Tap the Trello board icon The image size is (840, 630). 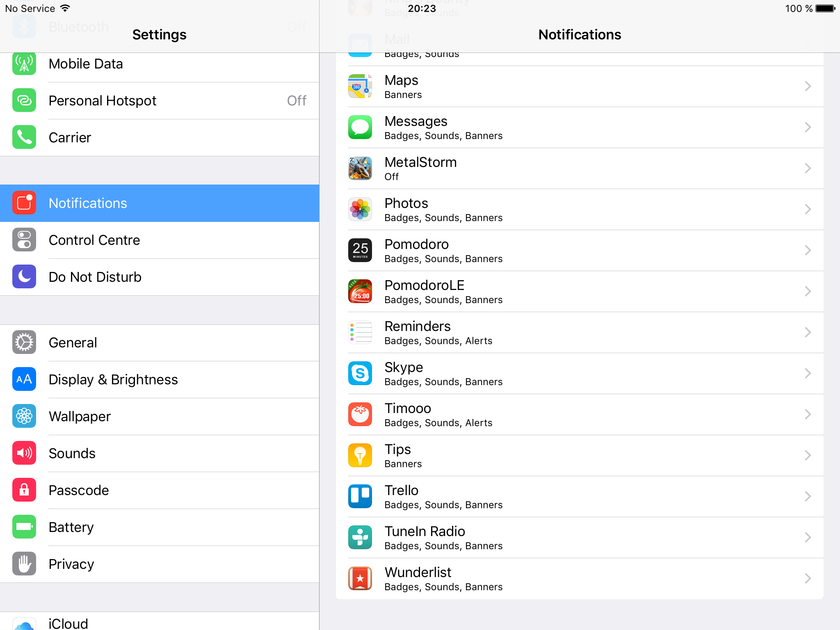[360, 496]
